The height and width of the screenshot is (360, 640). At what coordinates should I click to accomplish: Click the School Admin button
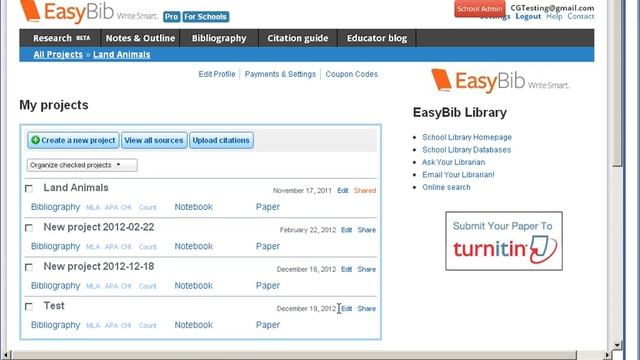(480, 9)
